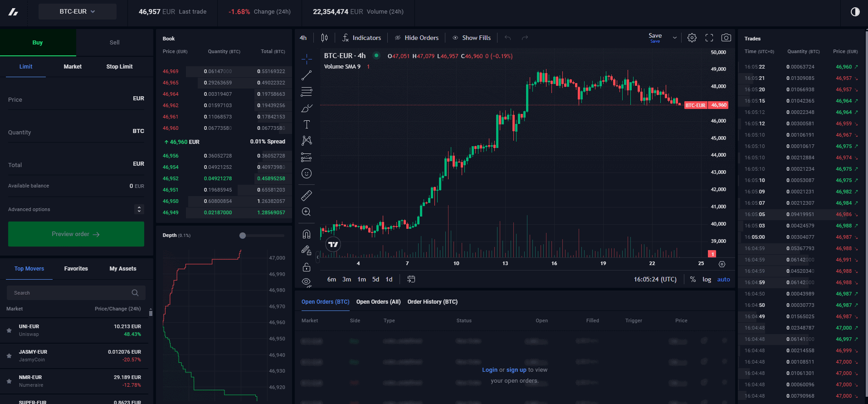Image resolution: width=868 pixels, height=404 pixels.
Task: Enter fullscreen chart mode
Action: [709, 38]
